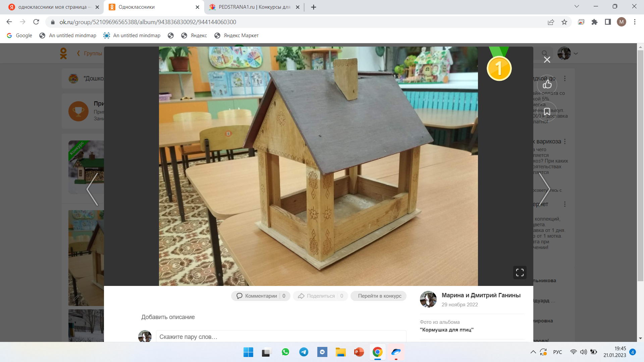This screenshot has height=362, width=644.
Task: Click Добавить описание link
Action: pyautogui.click(x=168, y=317)
